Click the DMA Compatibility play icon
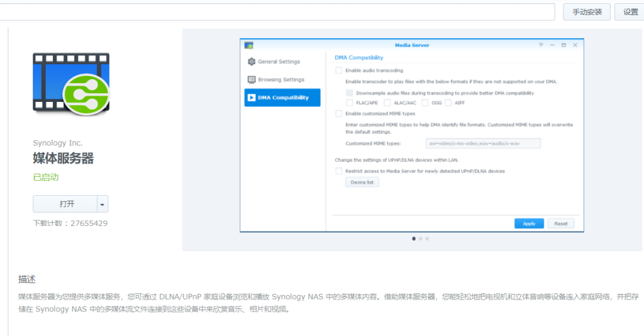644x336 pixels. pos(252,98)
